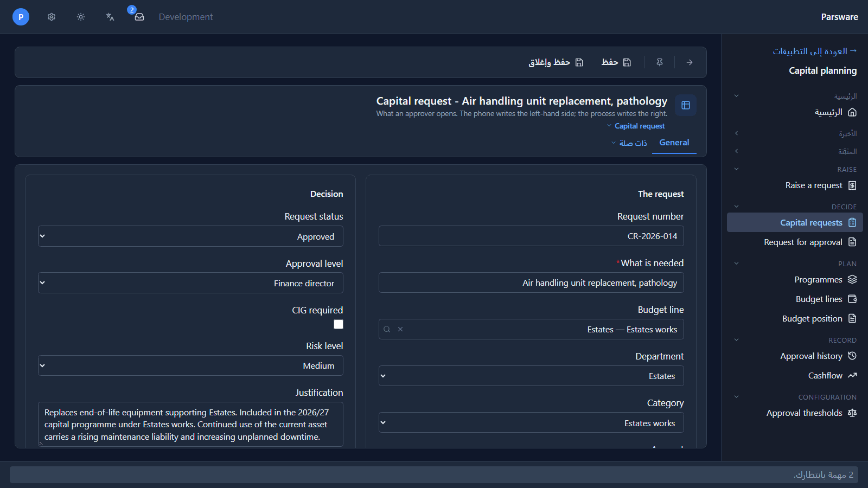Click the Budget position document icon

click(852, 318)
